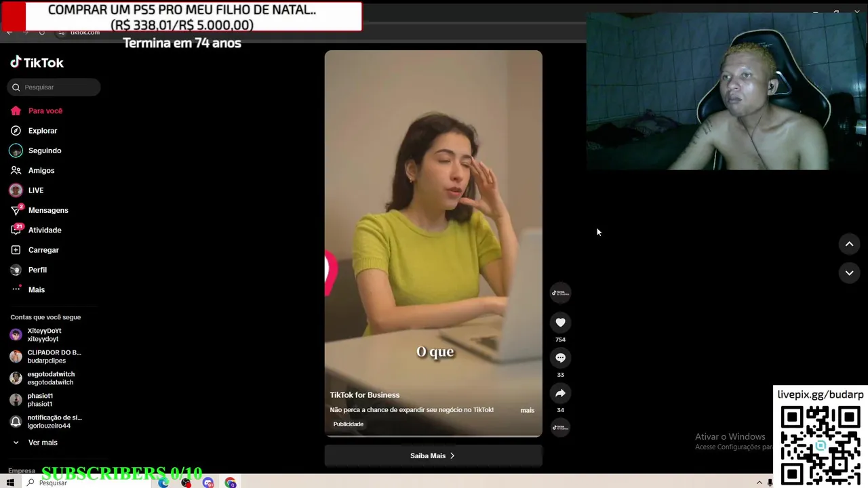Viewport: 868px width, 488px height.
Task: Click the Empresa footer section
Action: point(22,470)
